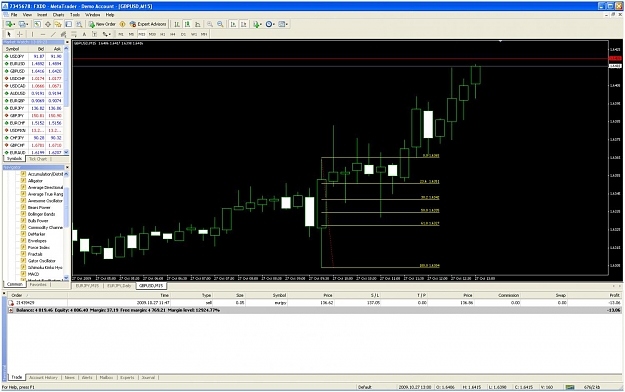
Task: Click the Zoom In magnifier icon
Action: coord(210,24)
